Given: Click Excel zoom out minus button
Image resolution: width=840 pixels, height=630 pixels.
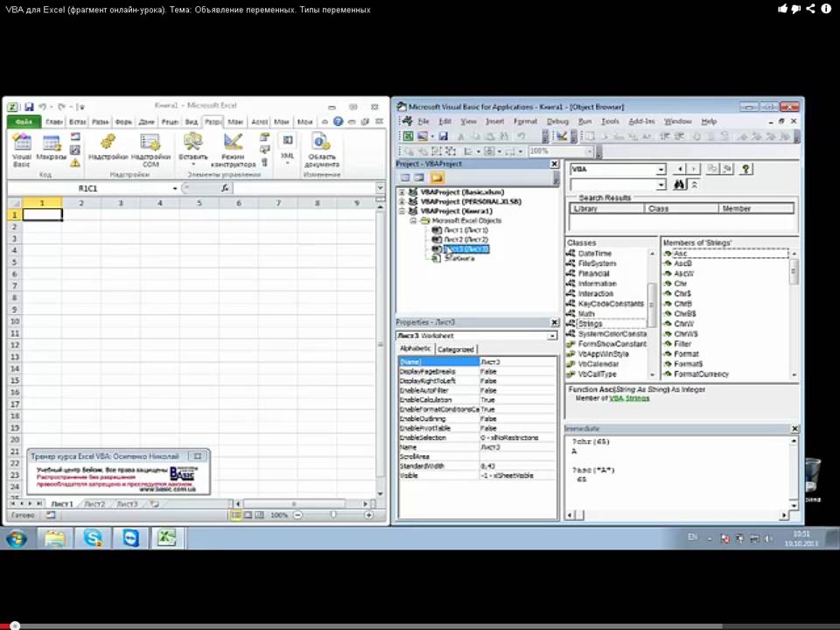Looking at the screenshot, I should pos(297,514).
